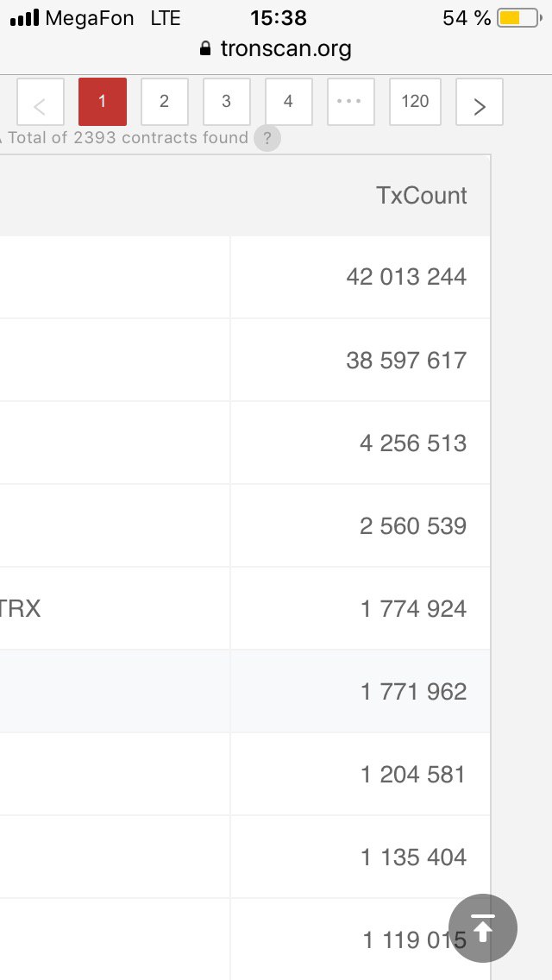Open the contract row ending in TRX
Viewport: 552px width, 980px height.
[x=244, y=608]
